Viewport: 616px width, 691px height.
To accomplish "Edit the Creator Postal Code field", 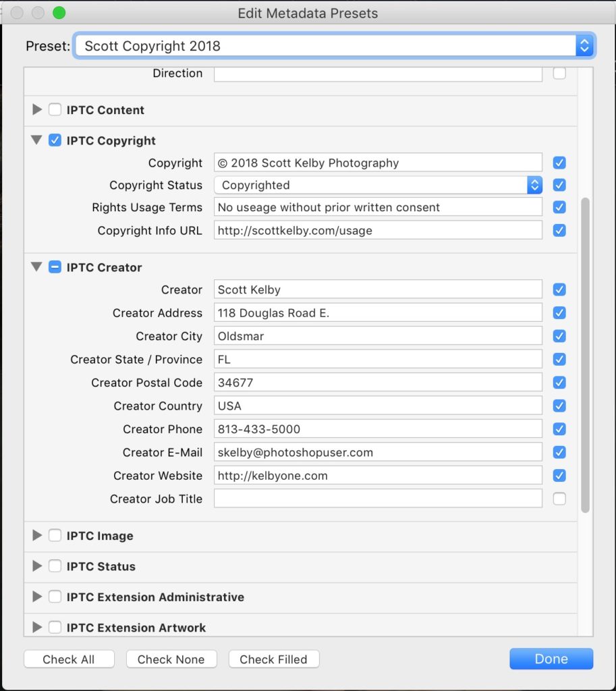I will tap(378, 383).
